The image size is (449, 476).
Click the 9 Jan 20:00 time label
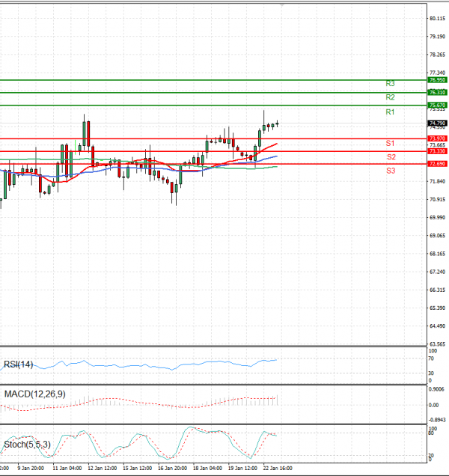click(31, 468)
